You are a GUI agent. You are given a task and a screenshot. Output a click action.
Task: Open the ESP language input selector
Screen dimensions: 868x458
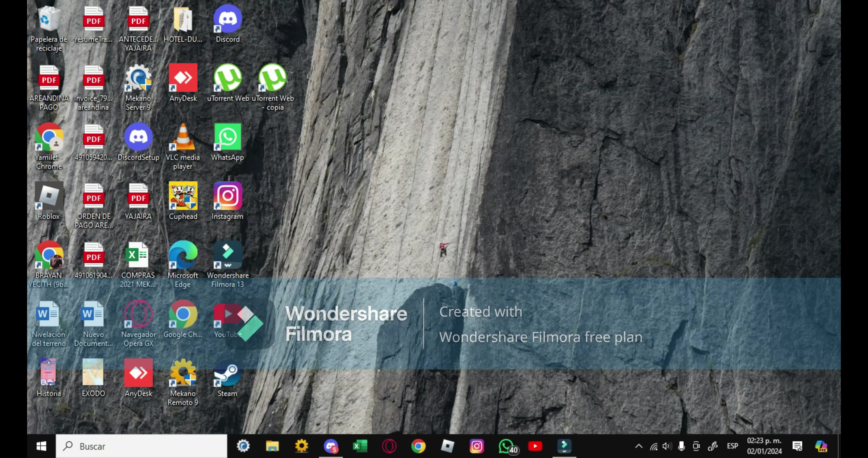pyautogui.click(x=732, y=446)
